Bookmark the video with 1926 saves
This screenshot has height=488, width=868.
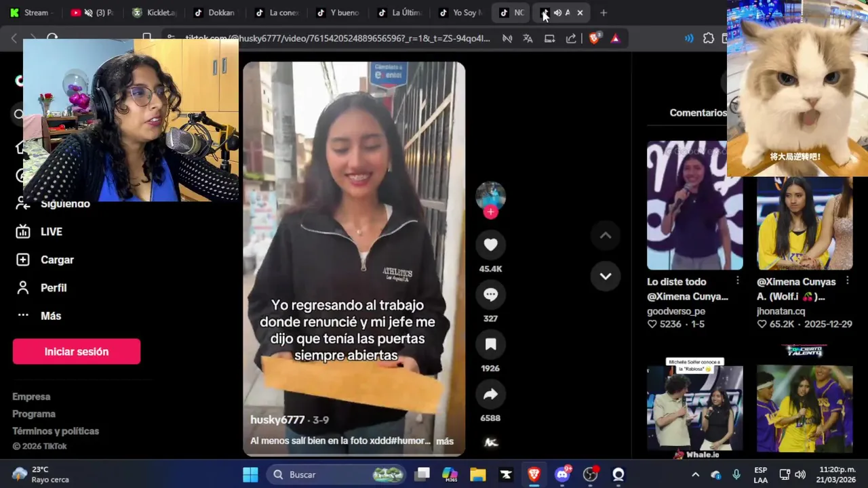tap(490, 344)
